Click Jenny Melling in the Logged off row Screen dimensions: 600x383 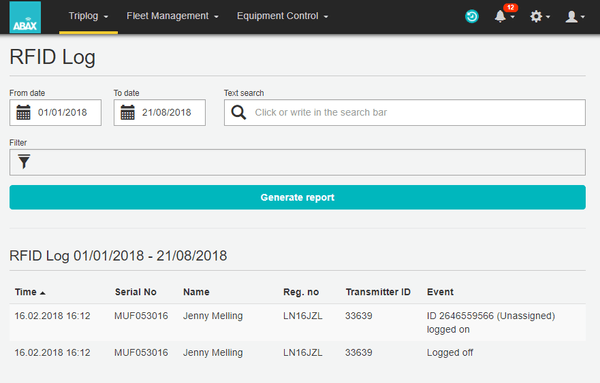point(213,353)
